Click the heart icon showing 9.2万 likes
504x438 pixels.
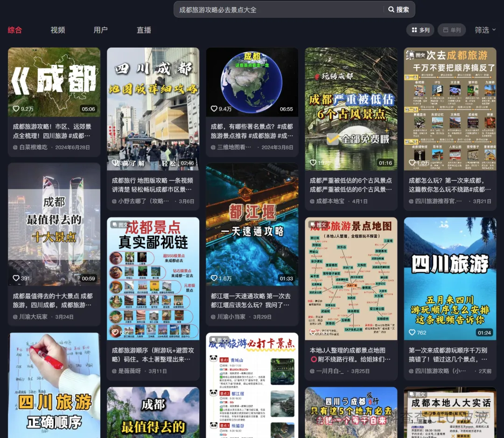pyautogui.click(x=16, y=109)
